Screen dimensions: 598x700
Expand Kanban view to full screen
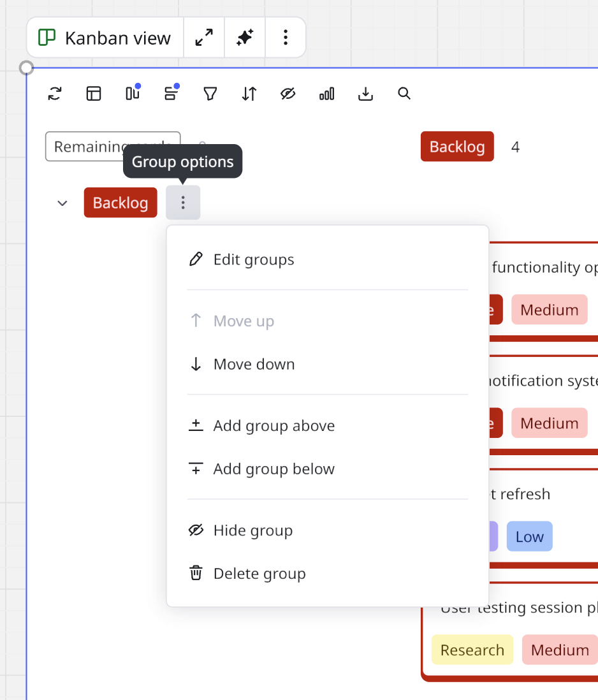(204, 38)
